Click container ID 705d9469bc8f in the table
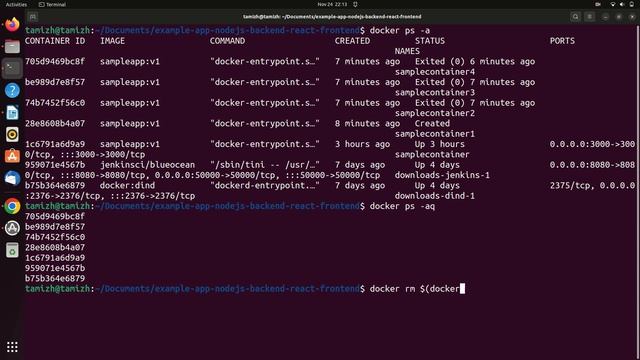This screenshot has width=640, height=360. pyautogui.click(x=55, y=62)
